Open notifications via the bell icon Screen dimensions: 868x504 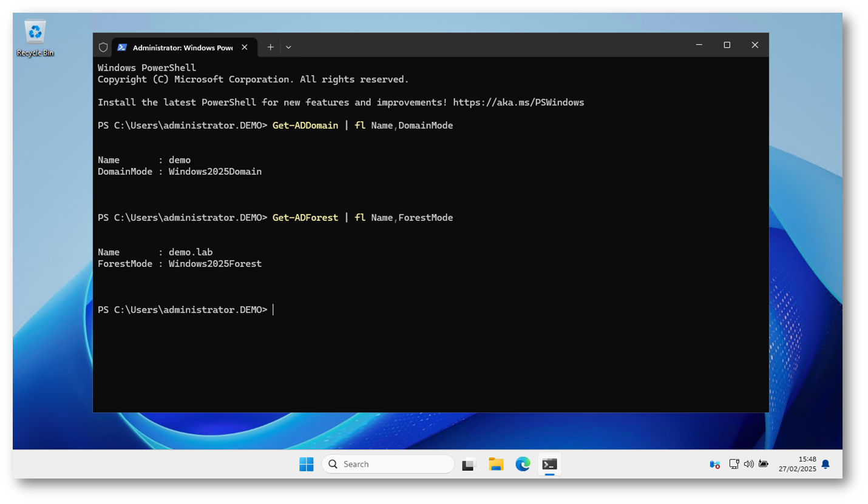826,465
